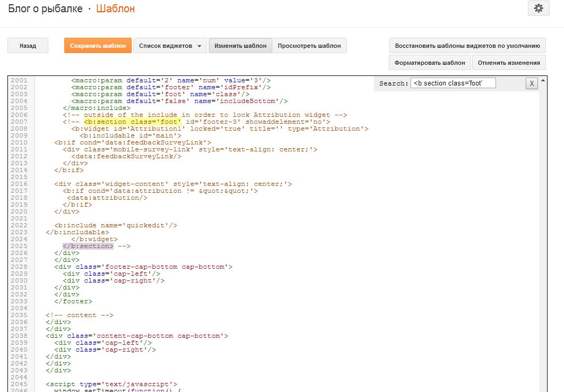The height and width of the screenshot is (392, 564).
Task: Expand the Список виджетов dropdown
Action: [170, 46]
